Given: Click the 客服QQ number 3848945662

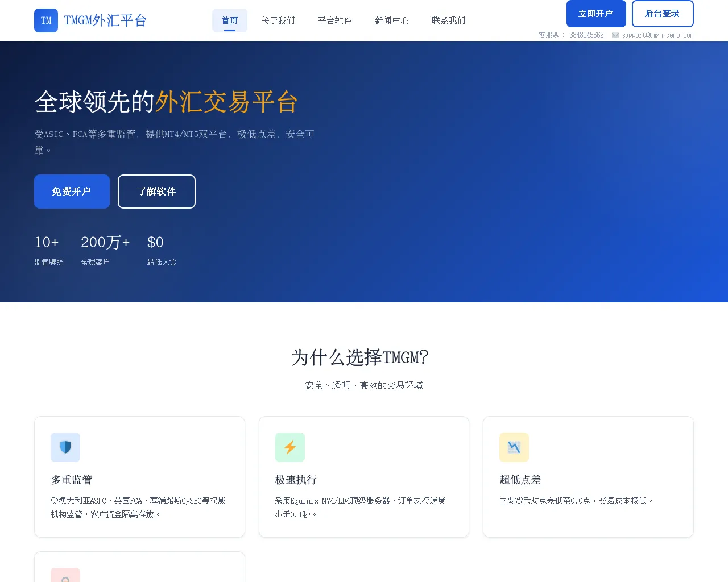Looking at the screenshot, I should 586,35.
